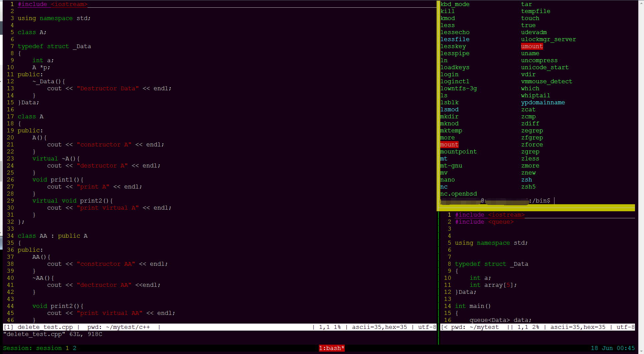Click the 'mknod' file entry
This screenshot has width=644, height=354.
pos(449,123)
